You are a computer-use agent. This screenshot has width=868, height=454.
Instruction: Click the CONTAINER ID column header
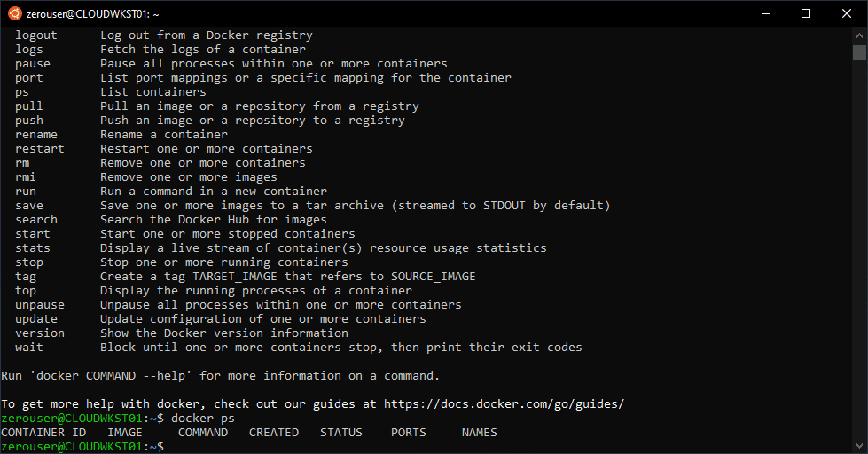click(43, 433)
